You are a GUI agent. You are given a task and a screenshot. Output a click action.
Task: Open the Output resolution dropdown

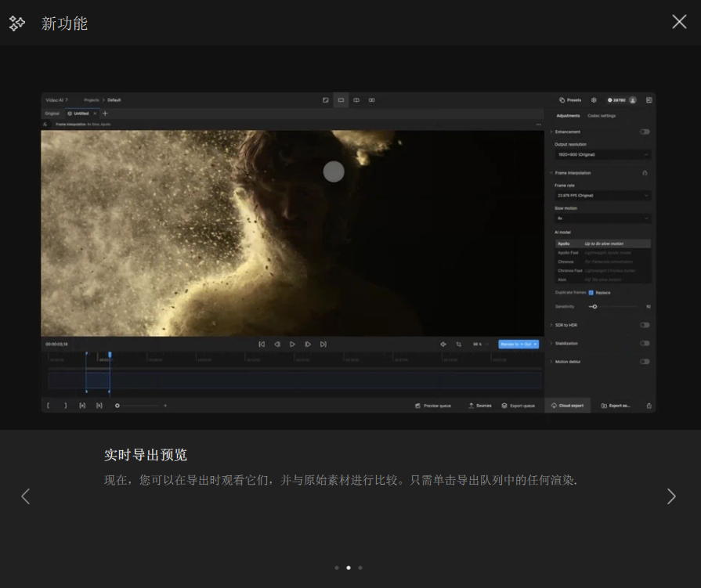pos(600,154)
